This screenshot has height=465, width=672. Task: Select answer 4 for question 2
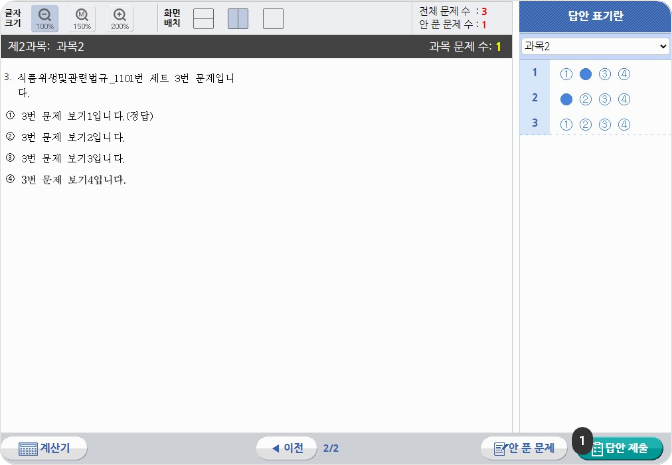pos(624,99)
